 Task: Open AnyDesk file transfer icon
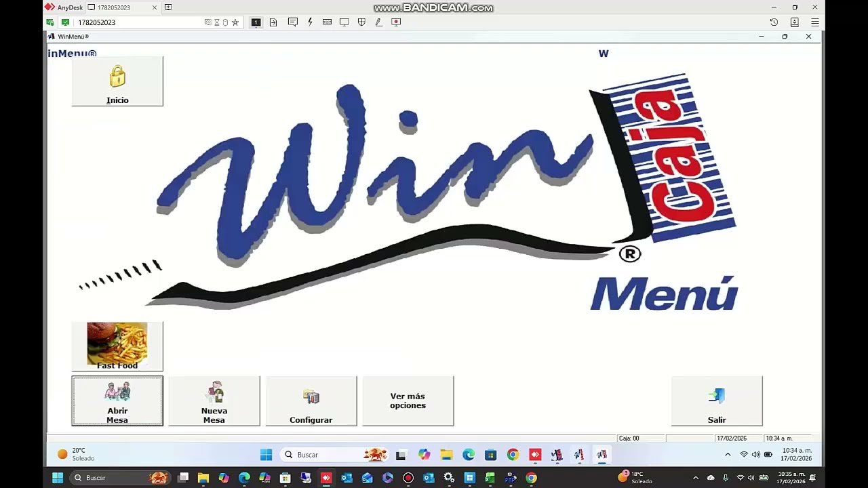point(273,22)
